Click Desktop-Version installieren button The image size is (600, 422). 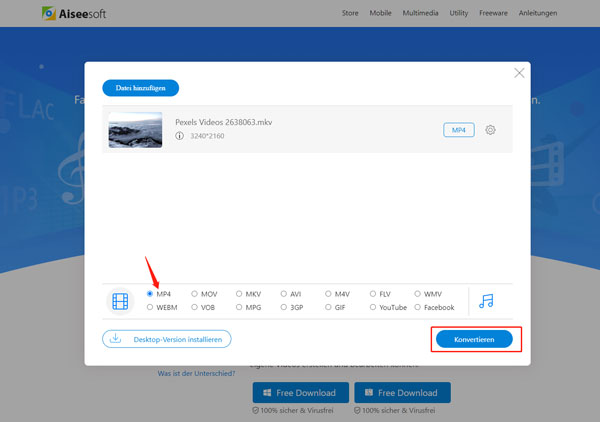167,339
